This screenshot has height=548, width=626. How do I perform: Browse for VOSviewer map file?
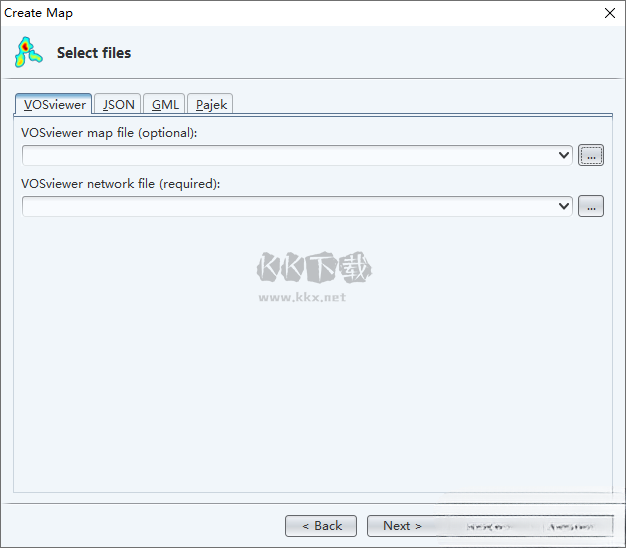(591, 155)
